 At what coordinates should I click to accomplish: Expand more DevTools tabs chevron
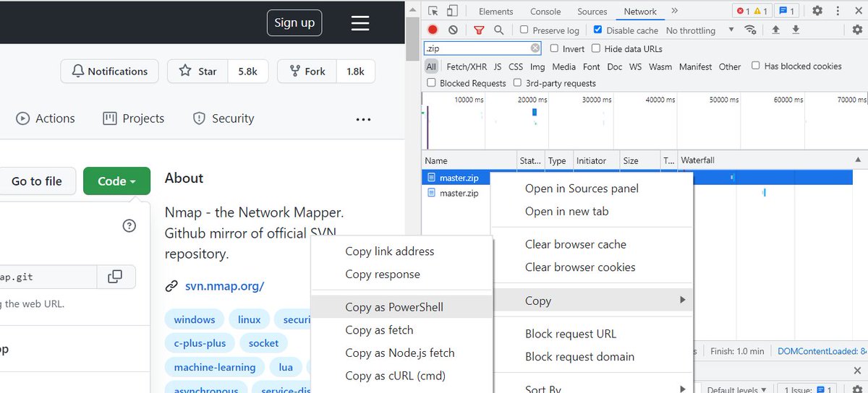[674, 11]
